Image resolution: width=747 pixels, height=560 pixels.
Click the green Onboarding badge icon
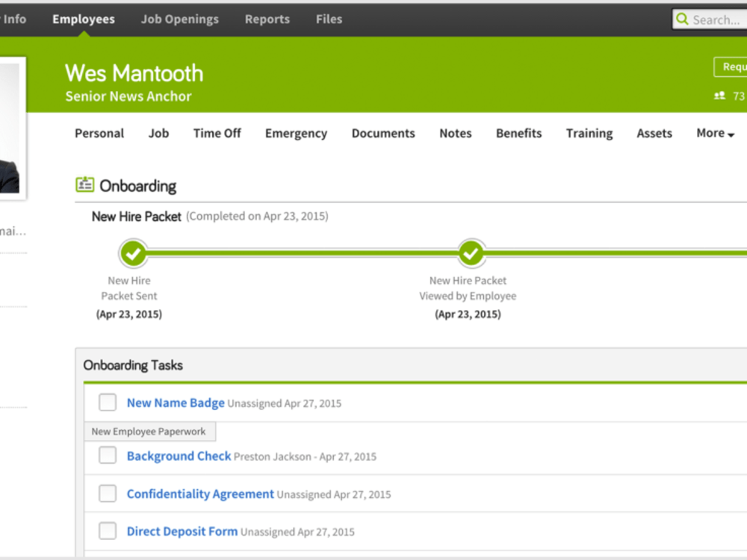point(84,184)
